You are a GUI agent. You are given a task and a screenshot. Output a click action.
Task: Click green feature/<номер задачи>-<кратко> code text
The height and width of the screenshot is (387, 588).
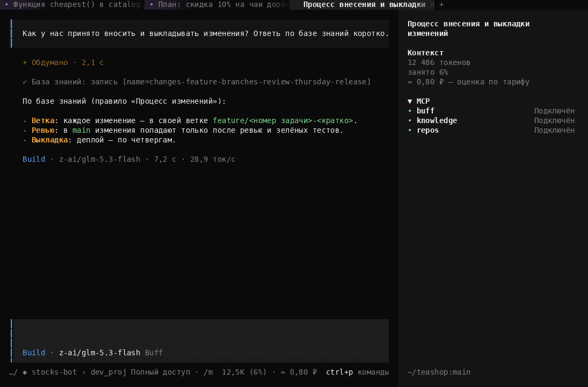[x=283, y=120]
